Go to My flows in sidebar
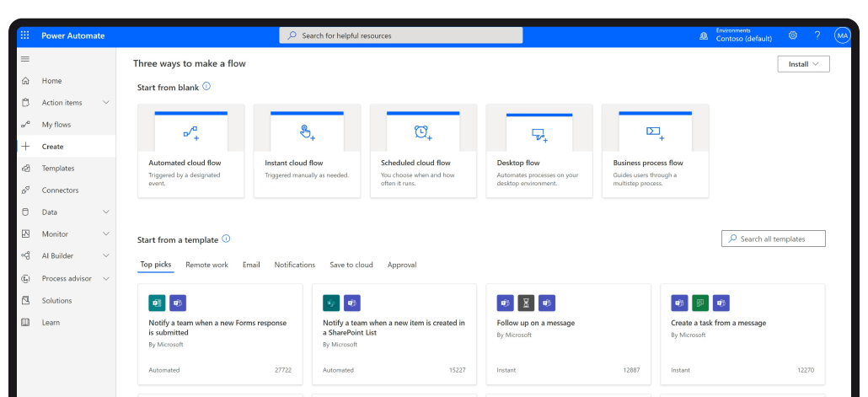Image resolution: width=868 pixels, height=397 pixels. [x=56, y=125]
